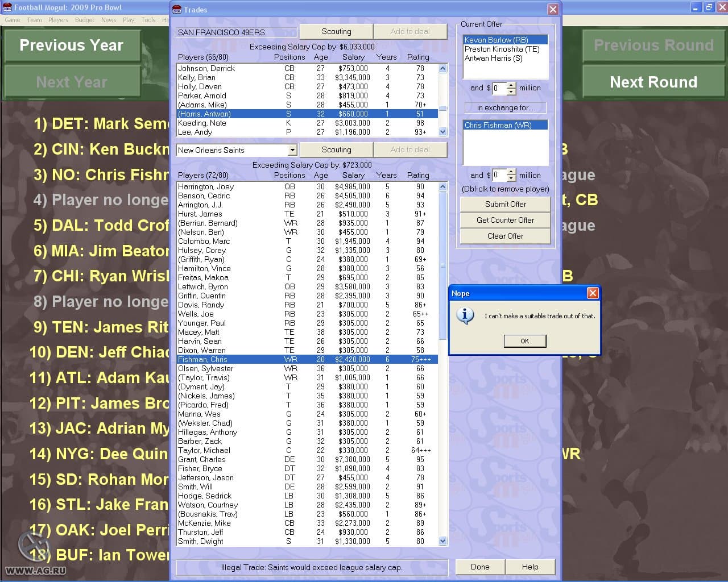Click the SAN FRANCISCO 49ERS team field
Viewport: 728px width, 582px height.
coord(236,32)
